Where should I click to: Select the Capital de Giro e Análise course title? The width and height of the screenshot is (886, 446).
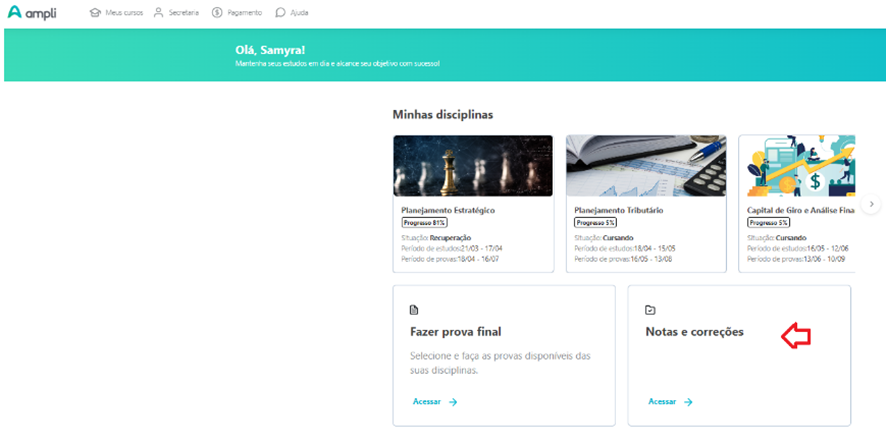pos(801,210)
